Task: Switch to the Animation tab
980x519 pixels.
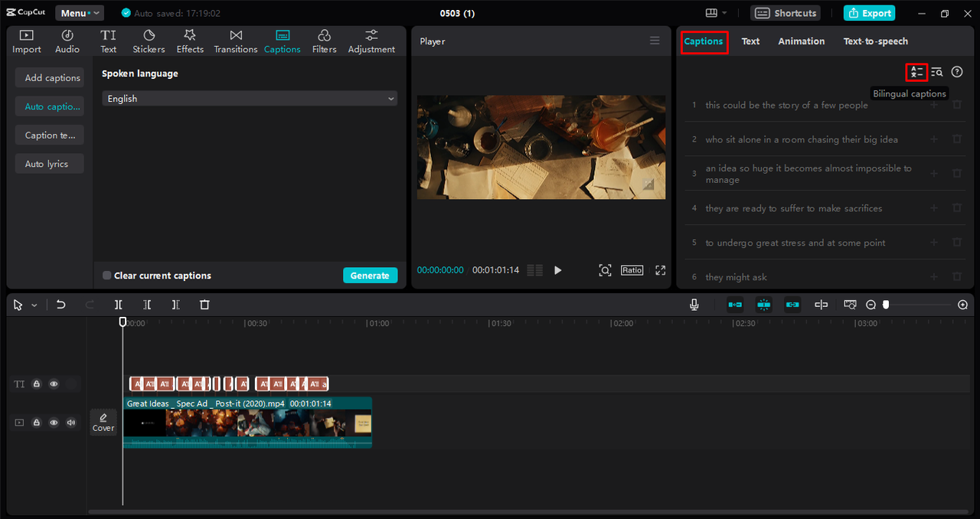Action: click(x=802, y=41)
